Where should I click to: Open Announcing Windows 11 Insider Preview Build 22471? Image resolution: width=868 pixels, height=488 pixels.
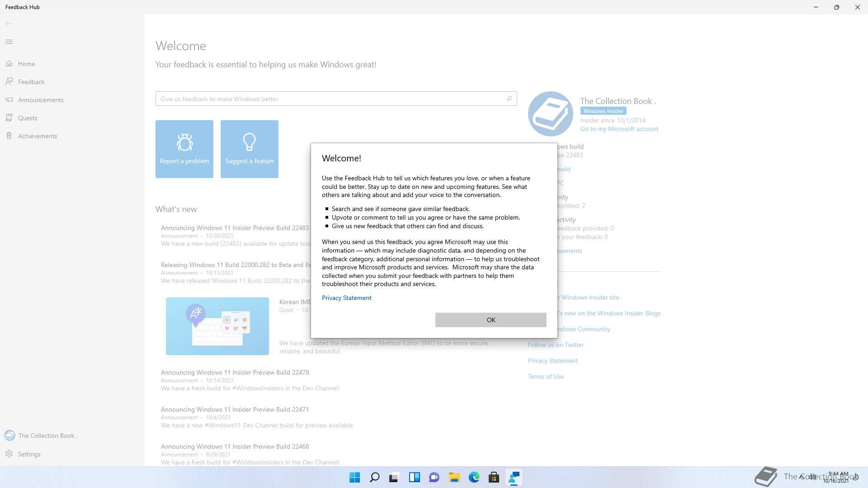click(235, 409)
